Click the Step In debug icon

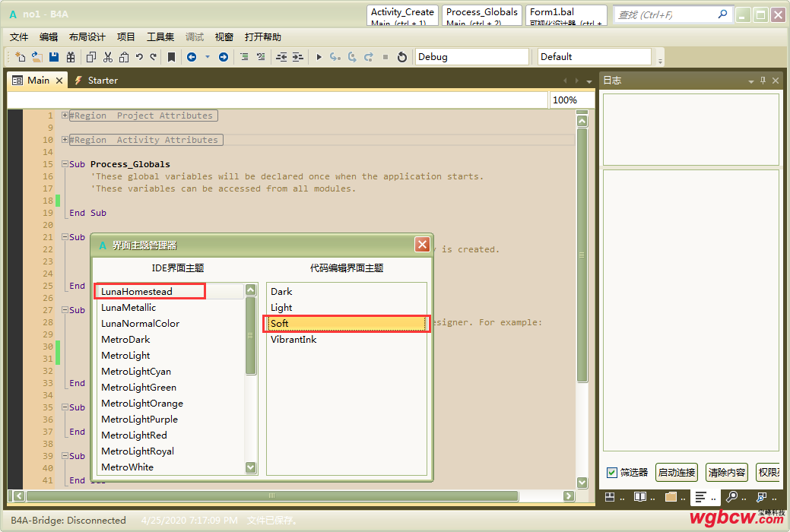[x=335, y=57]
